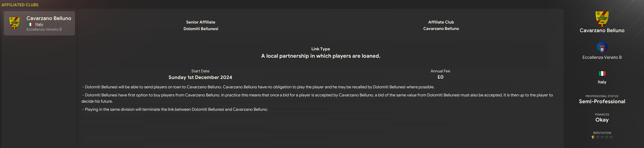Screen dimensions: 644x148
Task: Click the Affiliated Clubs header
Action: click(20, 5)
